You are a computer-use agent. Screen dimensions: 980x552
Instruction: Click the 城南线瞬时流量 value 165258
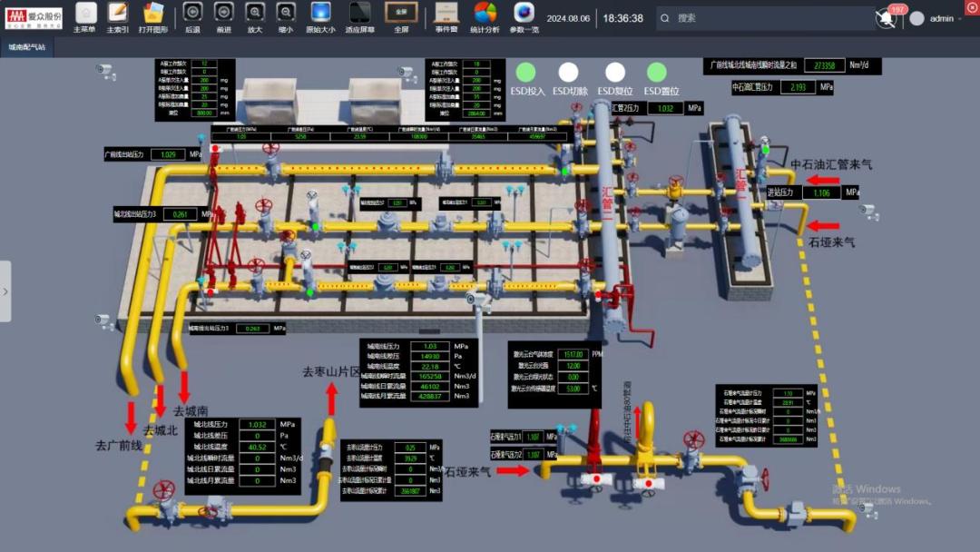pyautogui.click(x=430, y=377)
